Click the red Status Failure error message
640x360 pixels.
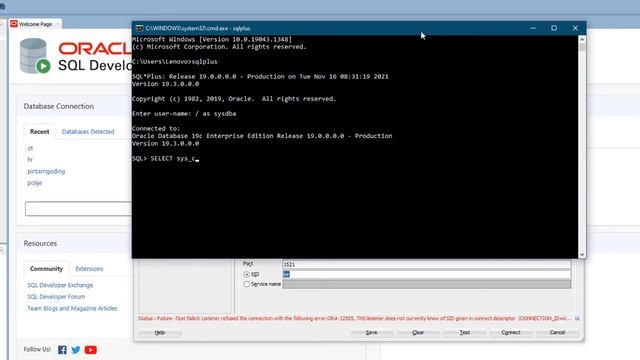(x=353, y=318)
